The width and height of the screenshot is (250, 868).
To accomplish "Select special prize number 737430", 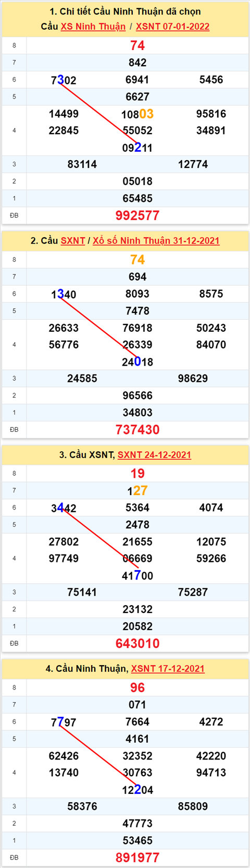I will click(137, 429).
